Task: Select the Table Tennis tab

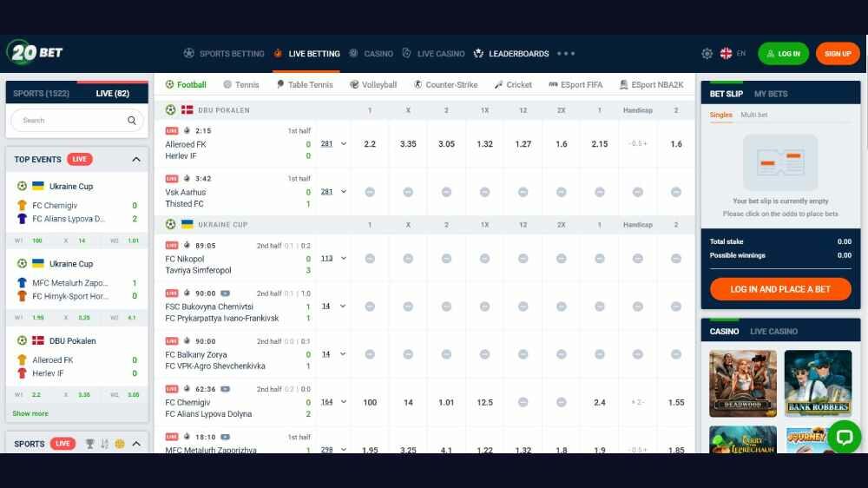Action: pyautogui.click(x=305, y=85)
